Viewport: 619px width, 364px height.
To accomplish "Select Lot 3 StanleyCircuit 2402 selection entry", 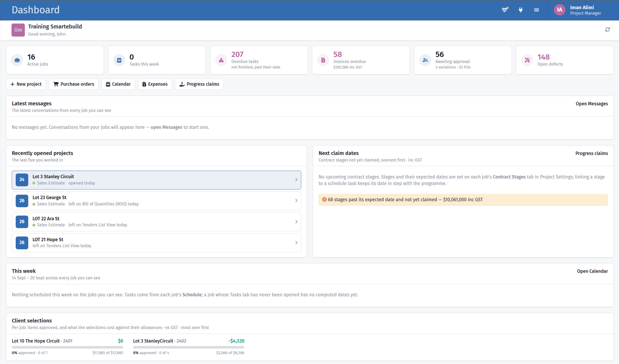I will (189, 346).
